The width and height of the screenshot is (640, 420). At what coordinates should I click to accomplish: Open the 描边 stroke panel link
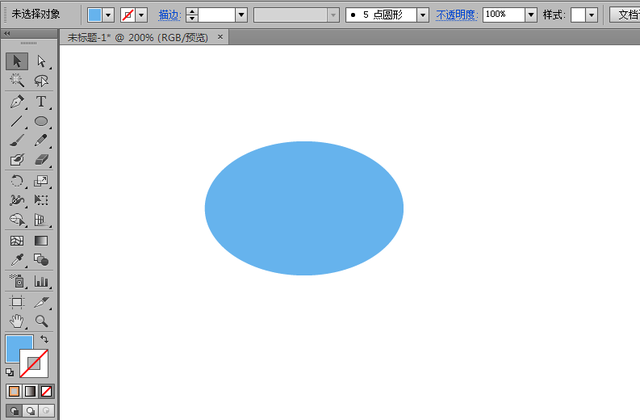tap(169, 15)
